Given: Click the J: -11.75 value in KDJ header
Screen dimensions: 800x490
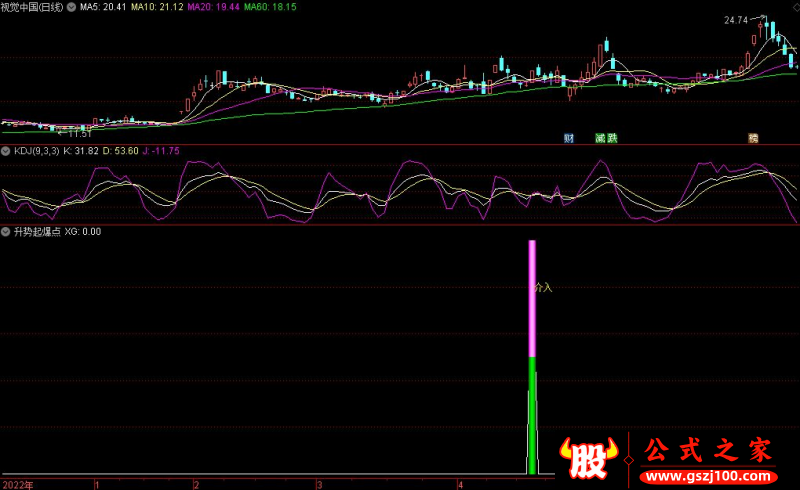Looking at the screenshot, I should pos(161,151).
